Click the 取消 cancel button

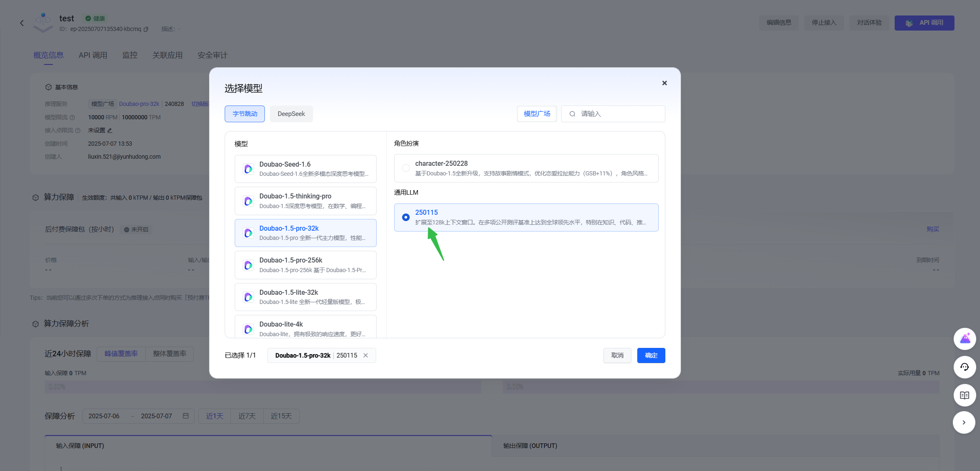[617, 355]
